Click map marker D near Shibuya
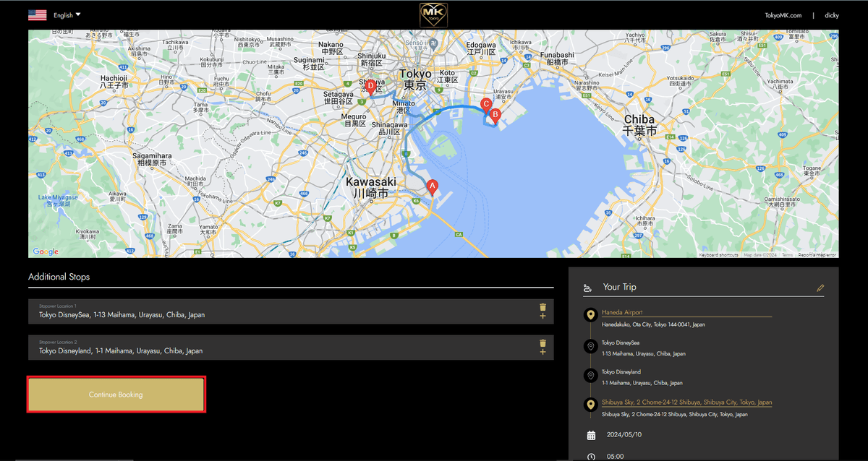 coord(370,87)
